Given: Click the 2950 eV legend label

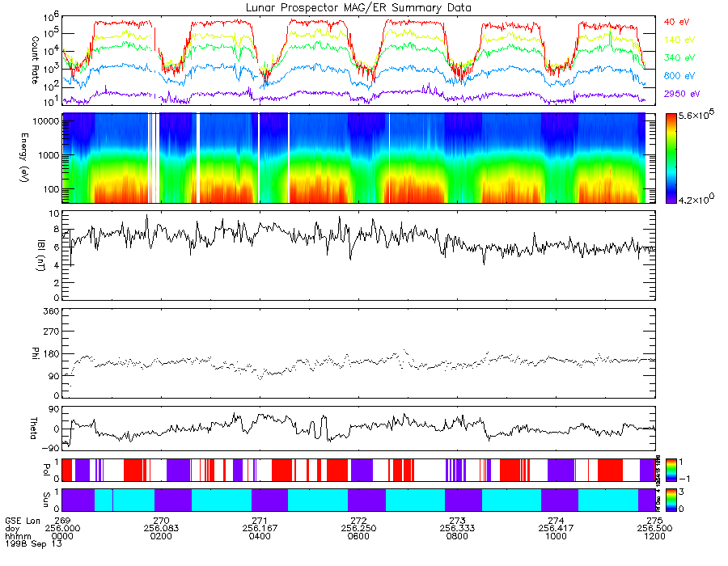Looking at the screenshot, I should point(682,94).
